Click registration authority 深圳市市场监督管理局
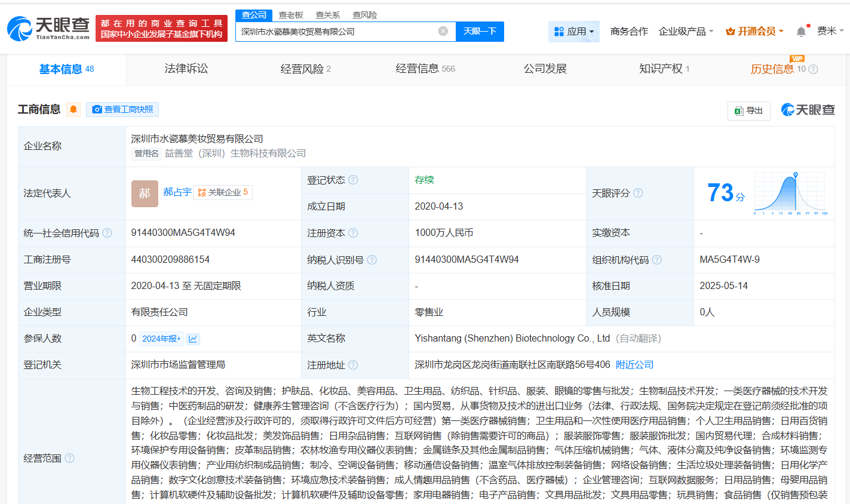Viewport: 850px width, 504px height. (178, 365)
